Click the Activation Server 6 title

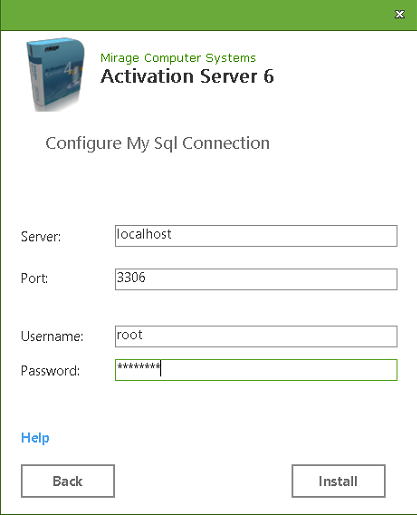click(187, 76)
